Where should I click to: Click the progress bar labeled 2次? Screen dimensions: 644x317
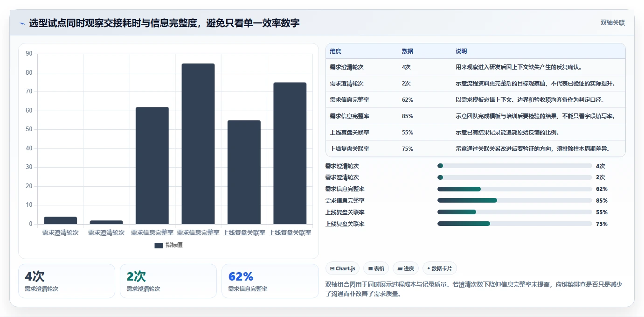pyautogui.click(x=515, y=177)
